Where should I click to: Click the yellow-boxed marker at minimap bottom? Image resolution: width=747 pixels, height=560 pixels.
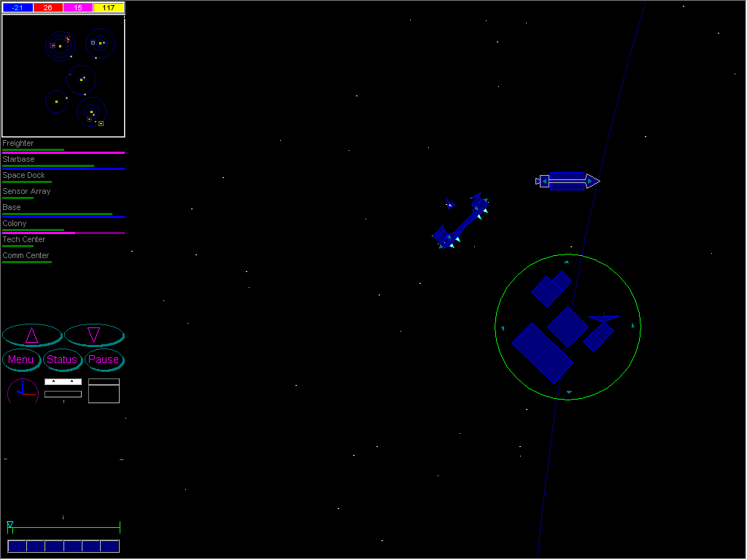101,124
